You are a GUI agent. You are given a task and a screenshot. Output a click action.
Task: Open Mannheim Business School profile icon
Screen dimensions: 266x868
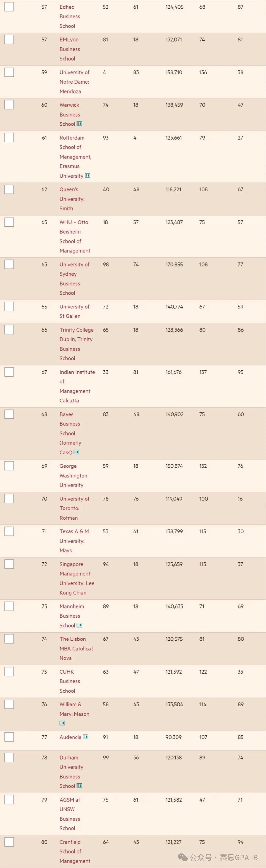79,625
